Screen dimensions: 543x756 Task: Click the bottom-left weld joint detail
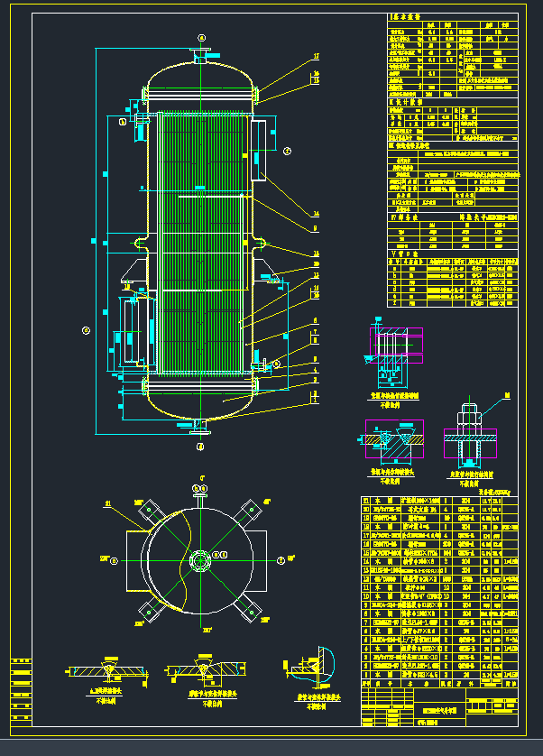(x=108, y=672)
